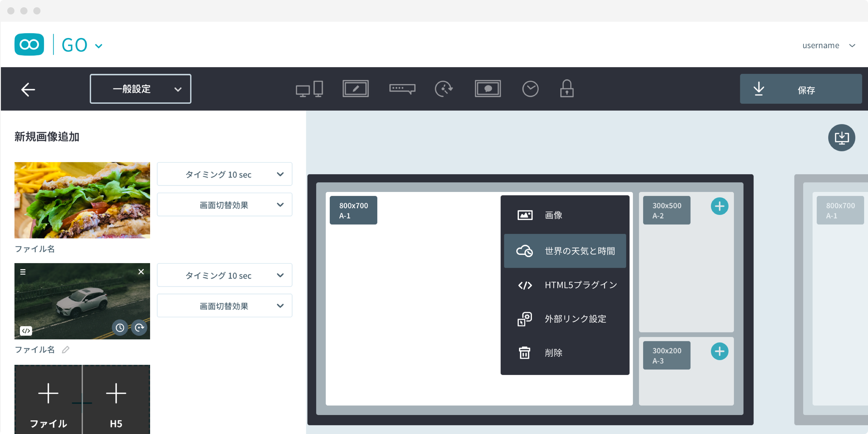
Task: Open the device display screens icon
Action: [x=309, y=89]
